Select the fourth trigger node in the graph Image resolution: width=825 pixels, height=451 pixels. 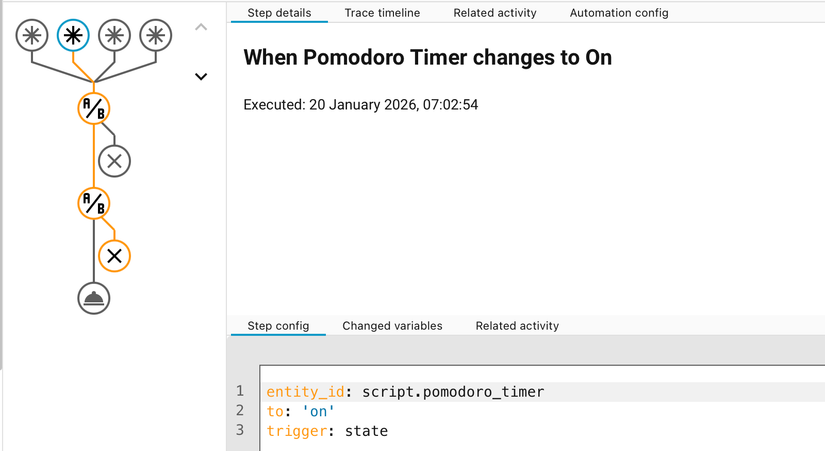click(154, 36)
